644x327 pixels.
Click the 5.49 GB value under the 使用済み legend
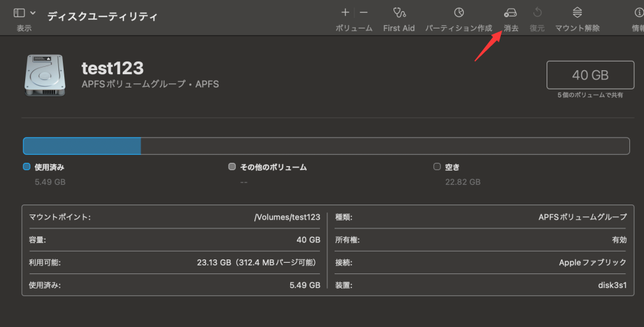(x=50, y=182)
